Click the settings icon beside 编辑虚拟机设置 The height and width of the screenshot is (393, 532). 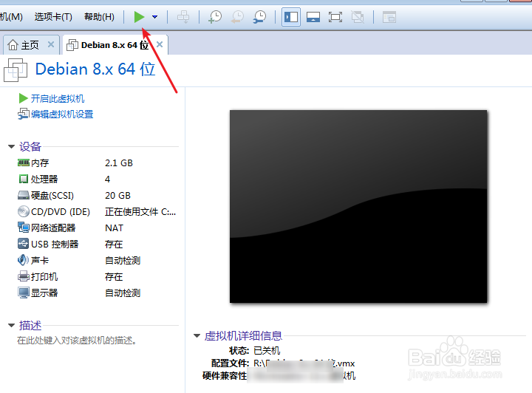click(24, 114)
